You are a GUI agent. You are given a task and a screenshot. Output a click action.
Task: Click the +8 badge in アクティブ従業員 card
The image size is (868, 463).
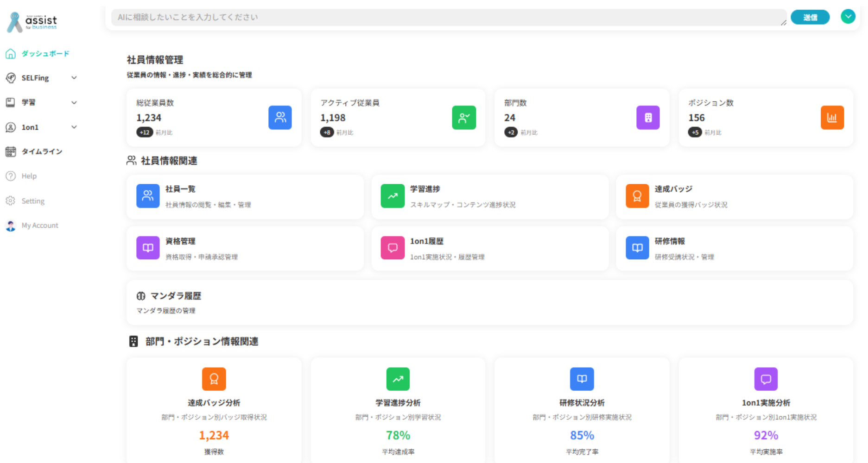click(x=327, y=132)
